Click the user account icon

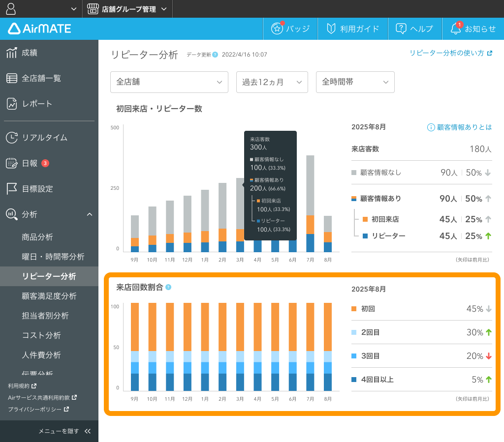tap(11, 9)
